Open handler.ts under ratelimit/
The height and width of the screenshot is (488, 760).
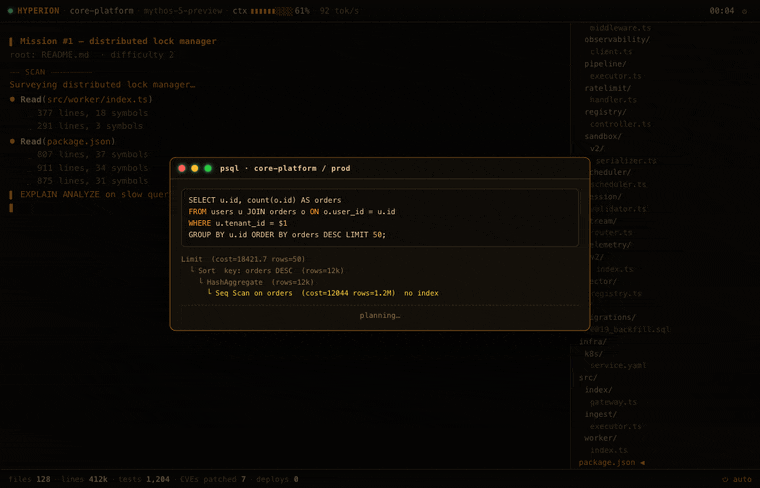(613, 100)
